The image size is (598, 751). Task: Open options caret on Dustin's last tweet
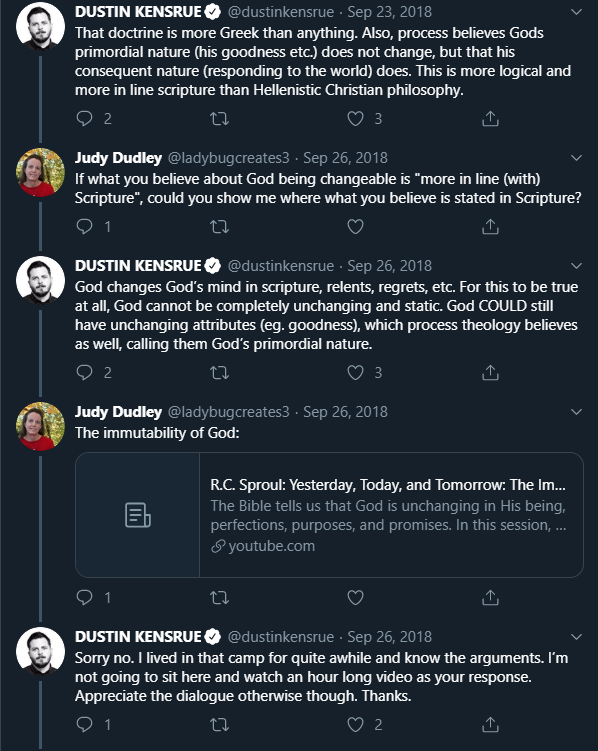[x=576, y=637]
